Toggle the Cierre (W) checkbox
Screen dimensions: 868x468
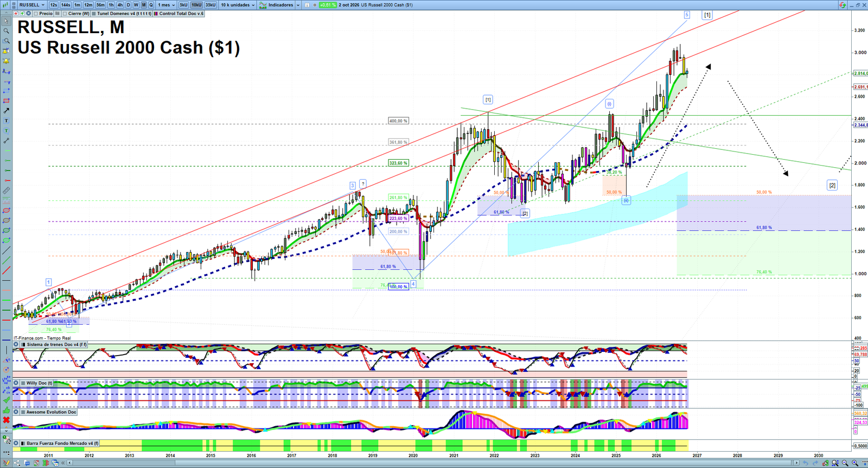[65, 14]
